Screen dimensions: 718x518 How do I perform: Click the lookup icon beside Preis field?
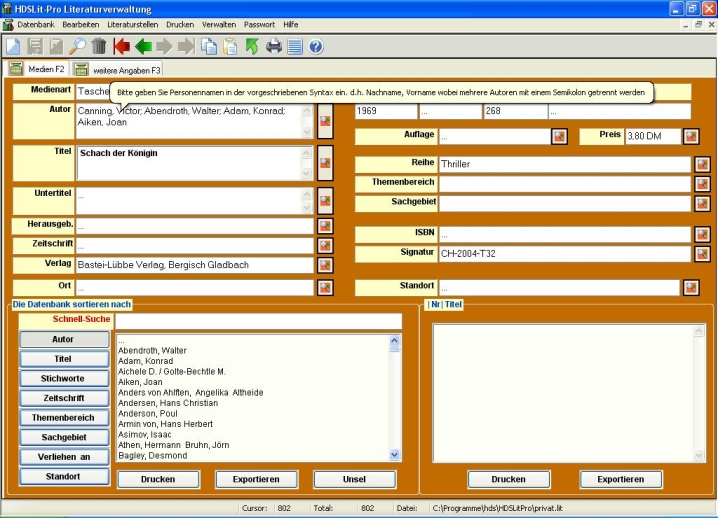coord(691,136)
